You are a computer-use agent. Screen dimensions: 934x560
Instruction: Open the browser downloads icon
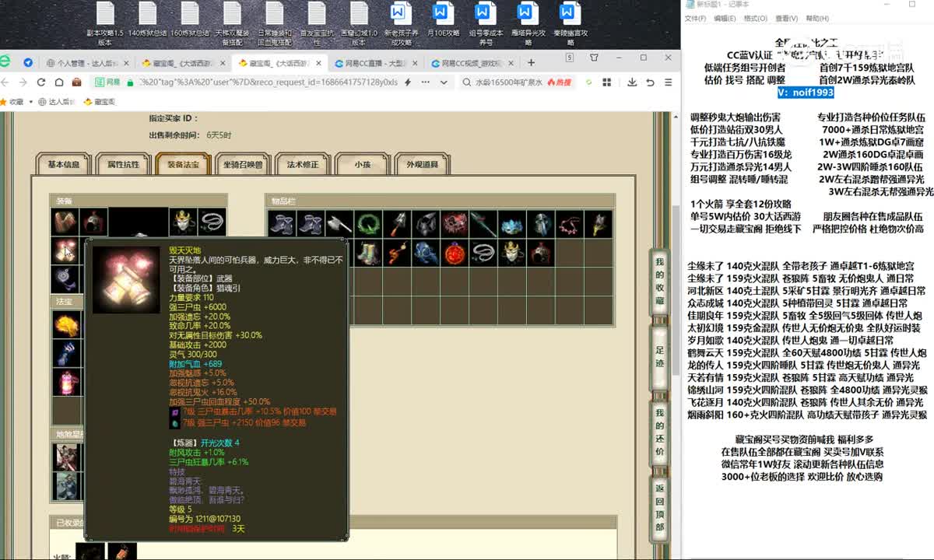pos(631,82)
